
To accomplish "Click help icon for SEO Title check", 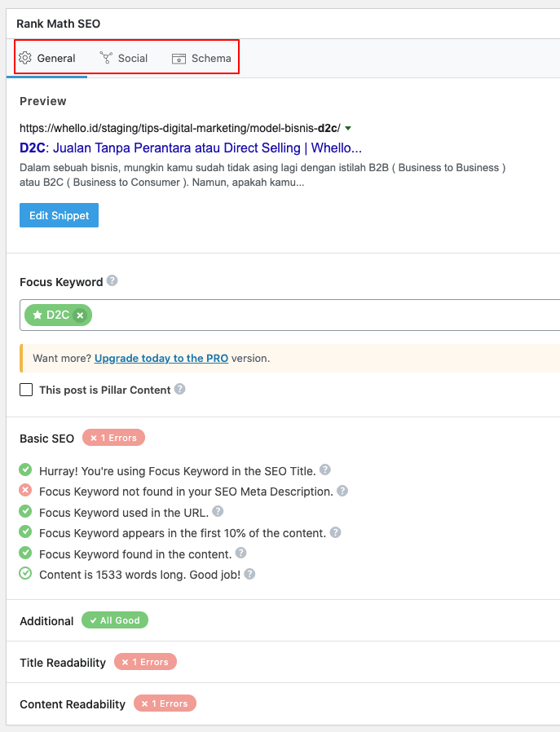I will point(325,470).
